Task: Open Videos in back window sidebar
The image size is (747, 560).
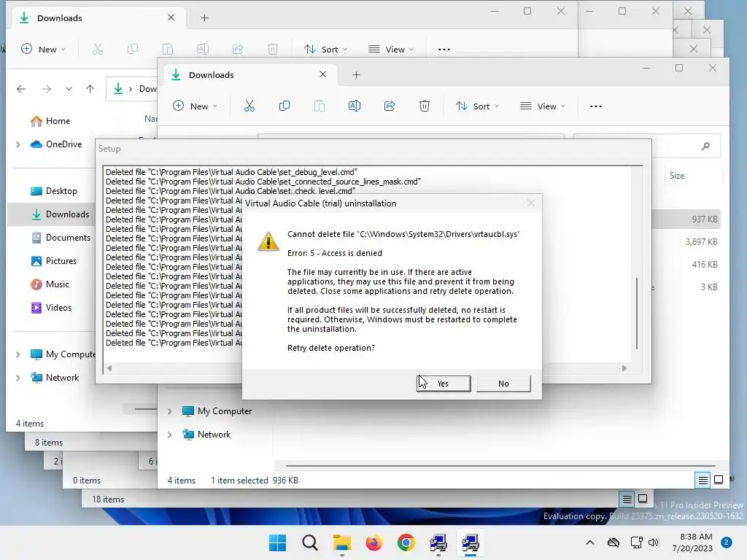Action: pyautogui.click(x=51, y=308)
